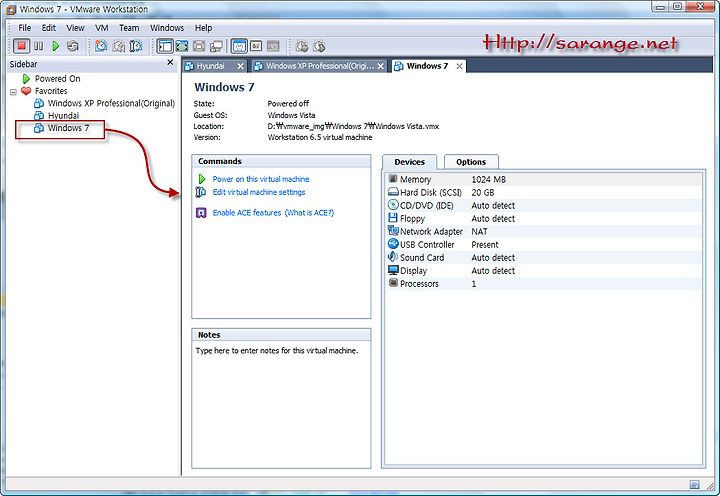This screenshot has height=496, width=720.
Task: Click the Revert to Snapshot toolbar icon
Action: 118,46
